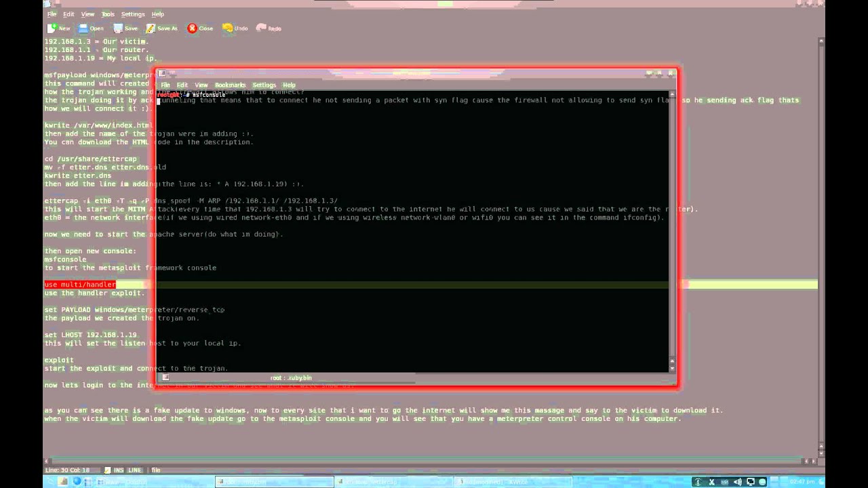Click the line 'kwrite etter.dns'

[x=78, y=176]
